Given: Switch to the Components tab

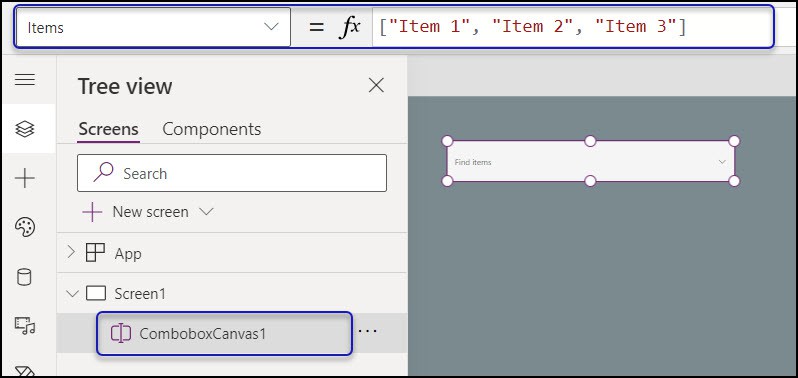Looking at the screenshot, I should (x=212, y=129).
